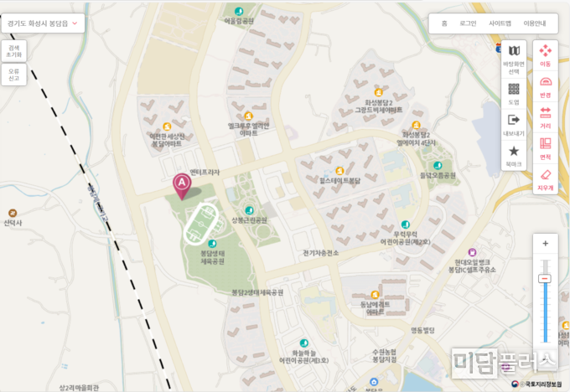Click the pink A location marker
Viewport: 570px width, 392px height.
182,186
